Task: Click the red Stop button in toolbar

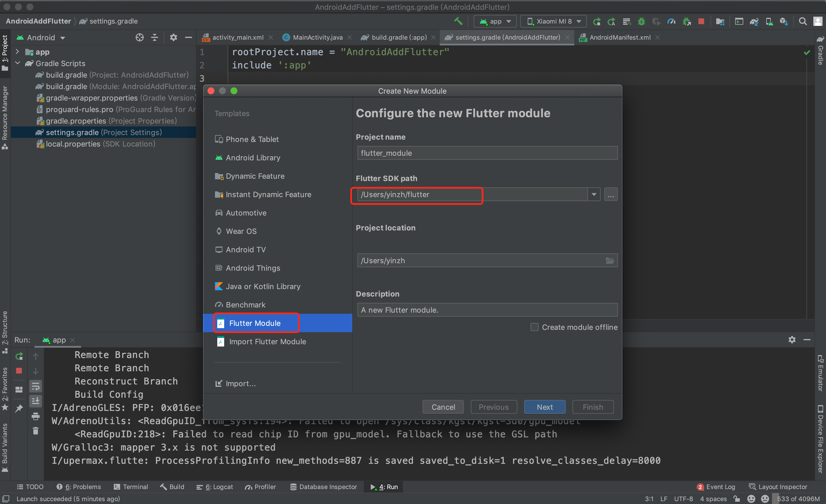Action: [701, 22]
